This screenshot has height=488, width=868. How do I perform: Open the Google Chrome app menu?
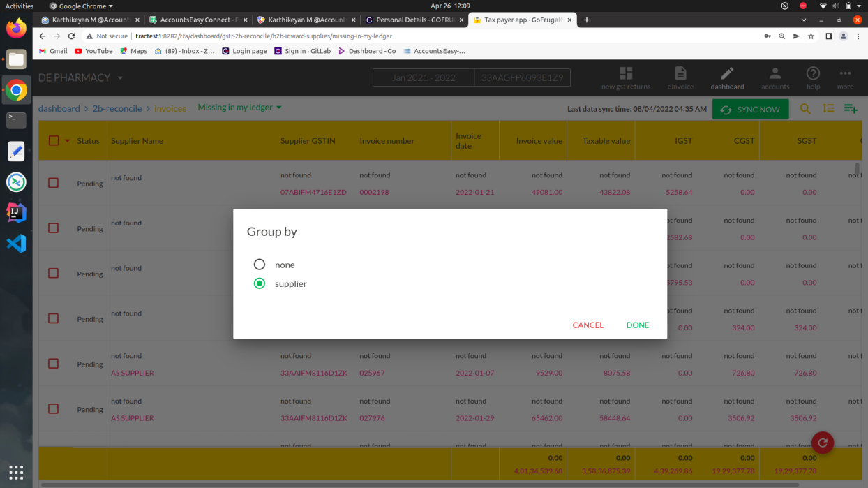coord(81,6)
